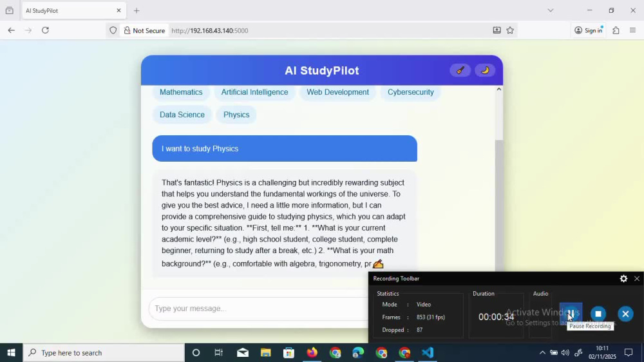Click the Type here to search taskbar box
Screen dimensions: 644x362
[104, 352]
